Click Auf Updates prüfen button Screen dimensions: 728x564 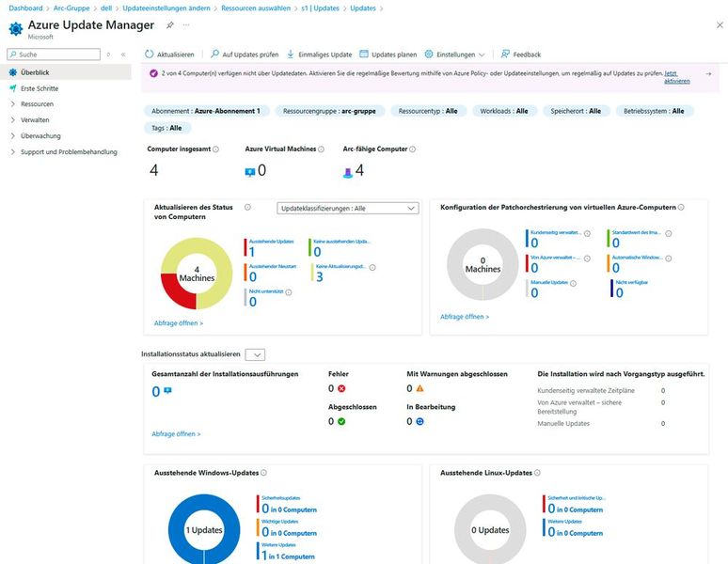[245, 55]
